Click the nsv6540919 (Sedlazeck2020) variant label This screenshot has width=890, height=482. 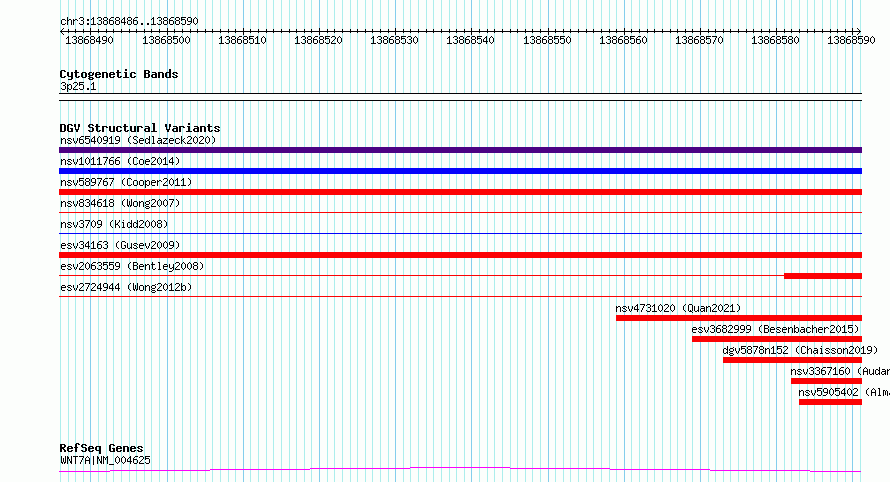click(x=138, y=140)
